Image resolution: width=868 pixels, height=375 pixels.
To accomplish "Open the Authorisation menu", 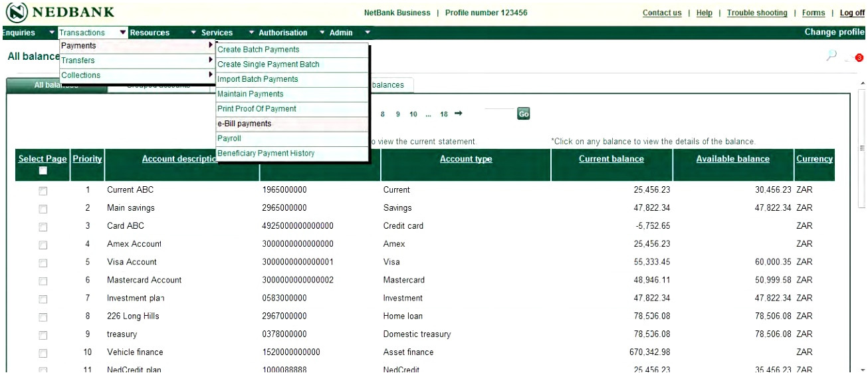I will [283, 33].
